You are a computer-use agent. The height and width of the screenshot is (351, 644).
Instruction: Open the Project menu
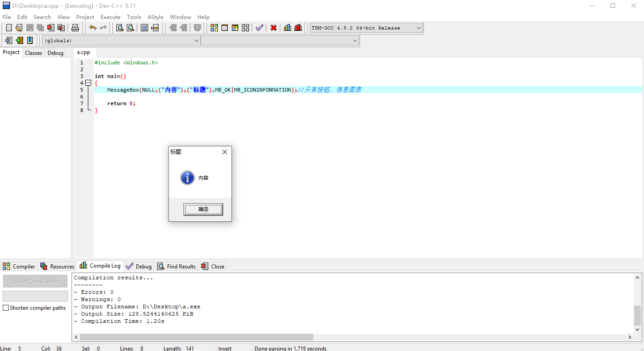click(85, 17)
